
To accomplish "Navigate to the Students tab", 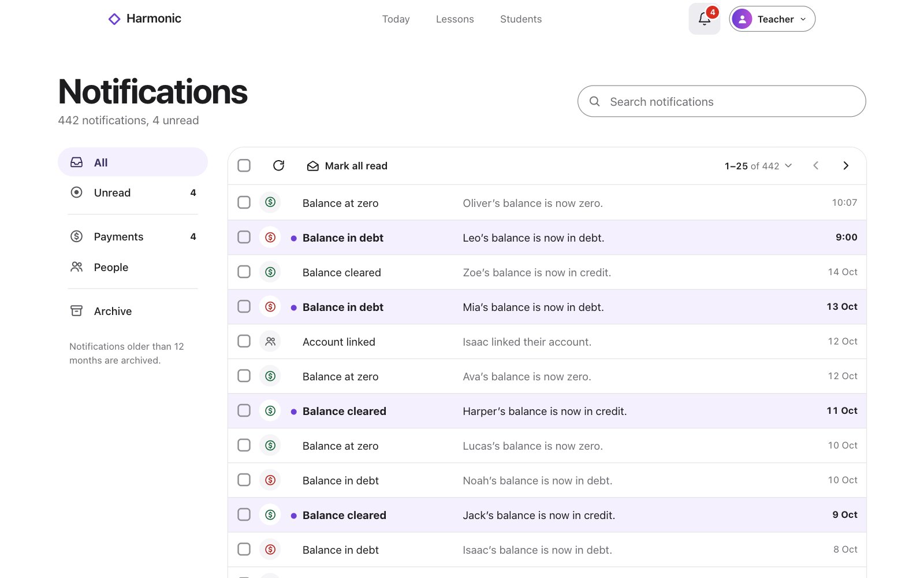I will (521, 19).
